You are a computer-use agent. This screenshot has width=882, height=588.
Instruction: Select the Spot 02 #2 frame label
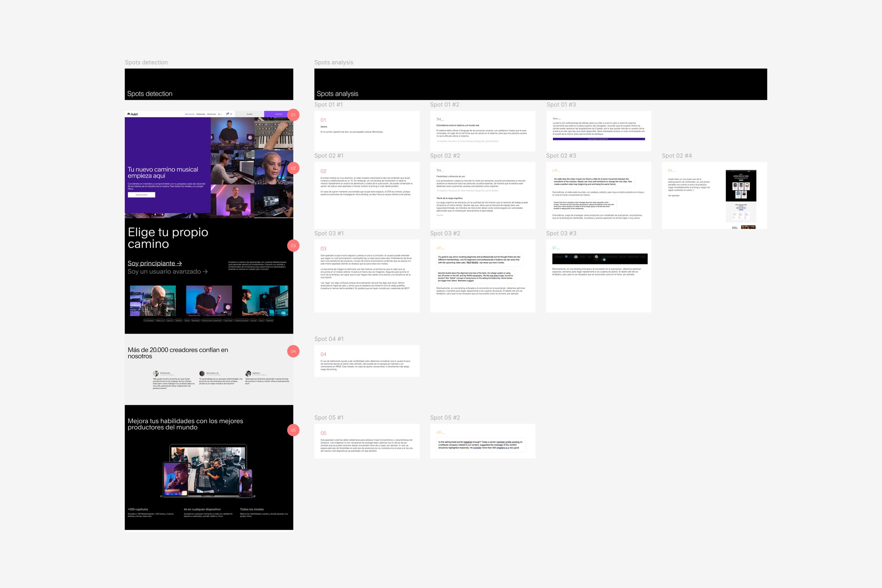445,156
